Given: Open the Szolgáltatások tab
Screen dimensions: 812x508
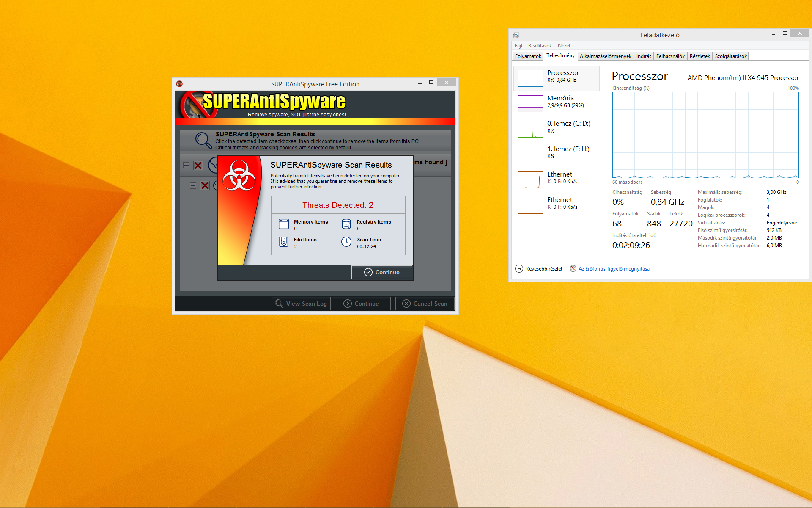Looking at the screenshot, I should pyautogui.click(x=730, y=56).
